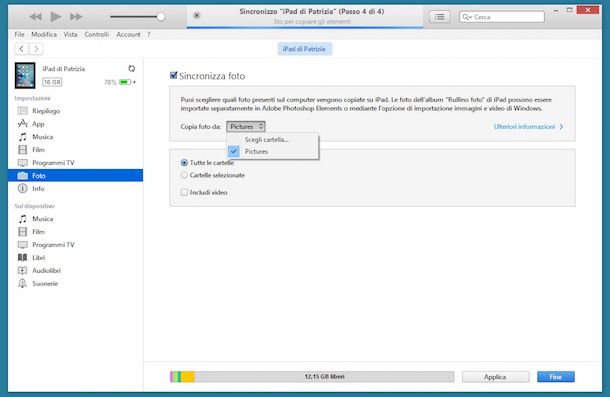Screen dimensions: 610x397
Task: Go back with the left arrow
Action: (22, 49)
